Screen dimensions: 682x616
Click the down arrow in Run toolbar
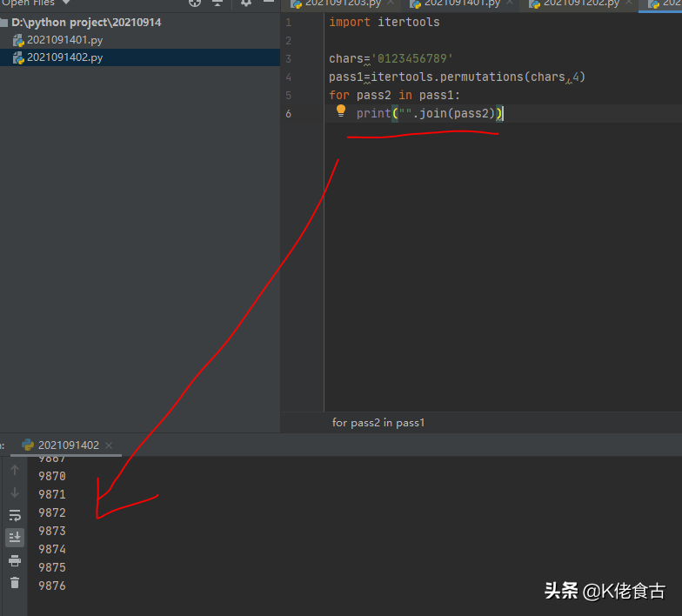(x=15, y=492)
